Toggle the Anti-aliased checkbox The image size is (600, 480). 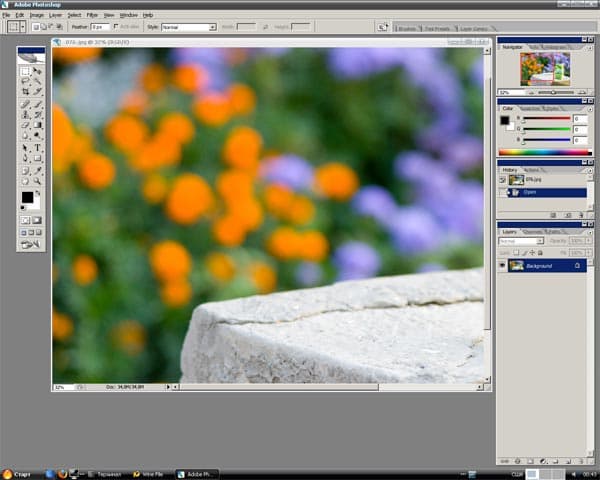pyautogui.click(x=116, y=27)
